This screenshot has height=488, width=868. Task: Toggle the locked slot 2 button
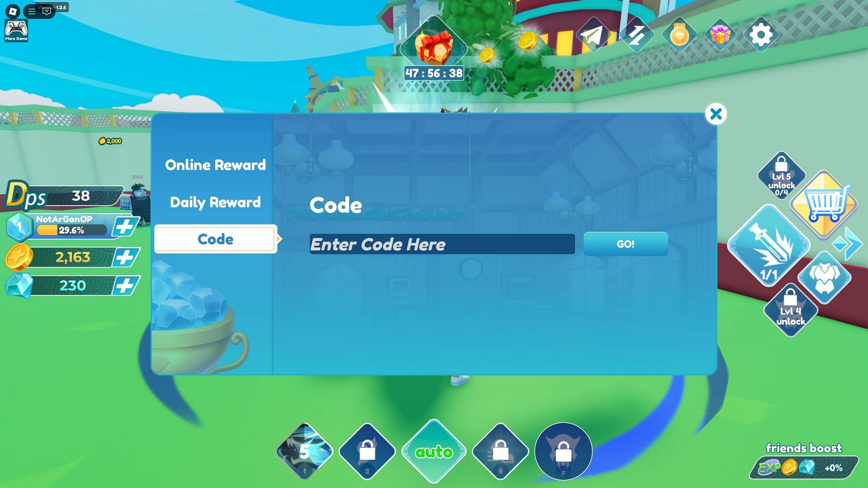pos(367,451)
